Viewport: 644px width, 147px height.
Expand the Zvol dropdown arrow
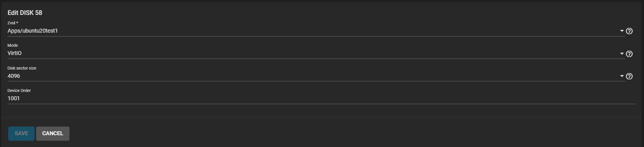pyautogui.click(x=622, y=31)
